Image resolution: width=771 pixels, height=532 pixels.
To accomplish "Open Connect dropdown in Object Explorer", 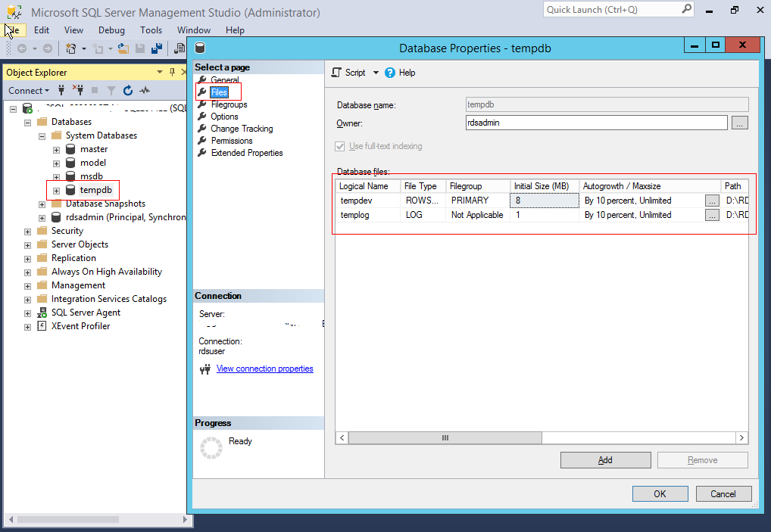I will pyautogui.click(x=29, y=90).
